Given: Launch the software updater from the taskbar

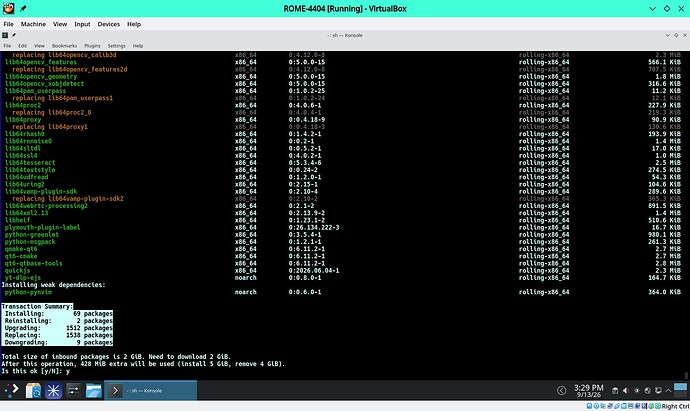Looking at the screenshot, I should coord(33,390).
